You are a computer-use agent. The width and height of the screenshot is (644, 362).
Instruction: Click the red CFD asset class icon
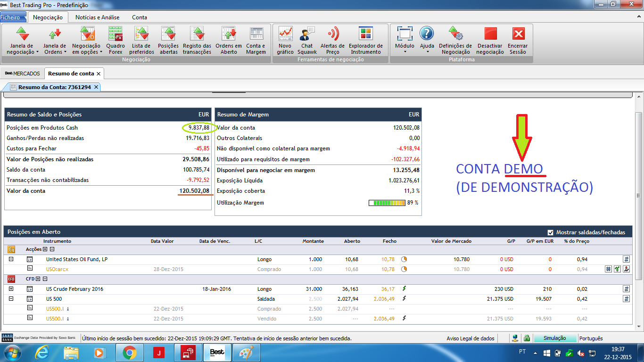click(12, 279)
